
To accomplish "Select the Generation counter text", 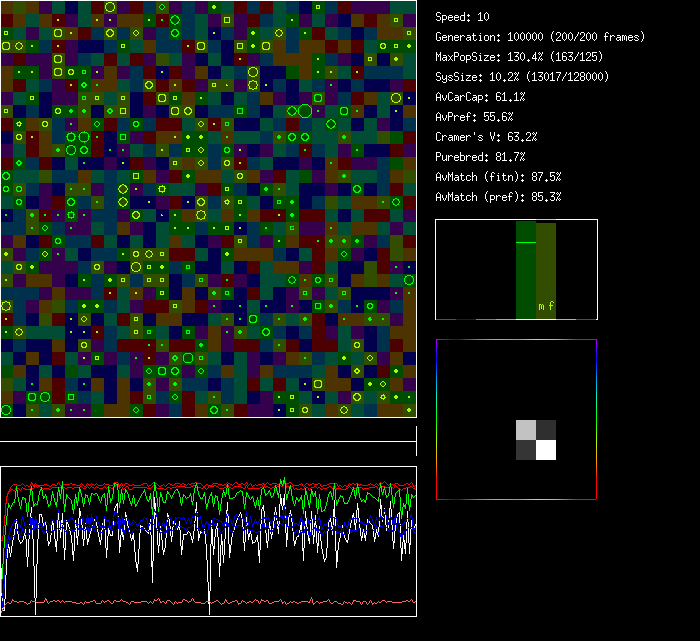I will 540,37.
